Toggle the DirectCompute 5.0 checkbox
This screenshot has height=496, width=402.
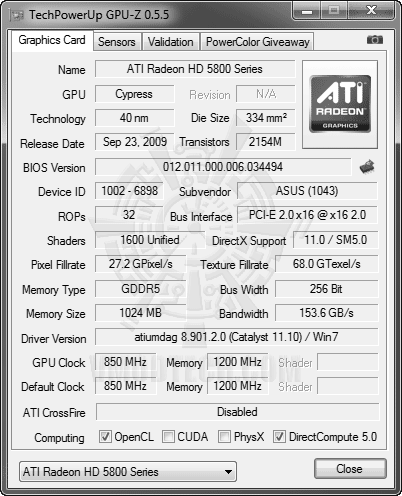[279, 437]
